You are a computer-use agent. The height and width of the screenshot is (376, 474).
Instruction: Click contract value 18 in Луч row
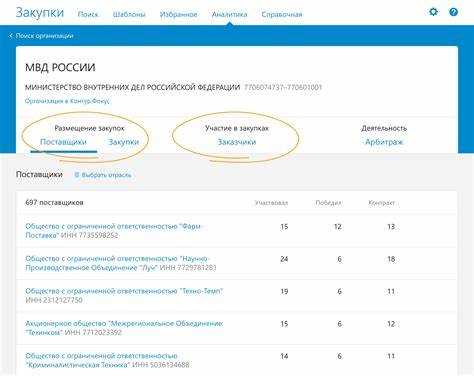tap(391, 259)
